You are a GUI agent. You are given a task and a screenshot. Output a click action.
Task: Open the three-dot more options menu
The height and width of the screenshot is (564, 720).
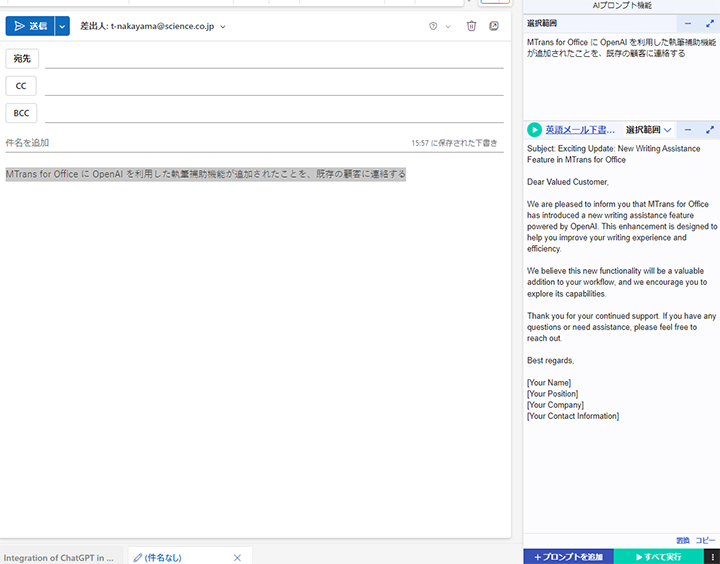712,557
